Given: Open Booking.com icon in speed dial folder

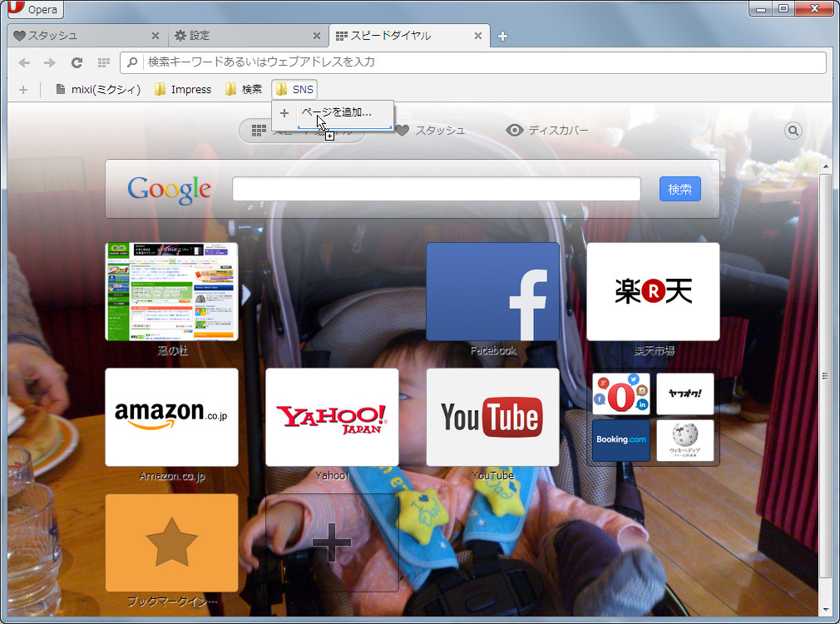Looking at the screenshot, I should point(621,440).
